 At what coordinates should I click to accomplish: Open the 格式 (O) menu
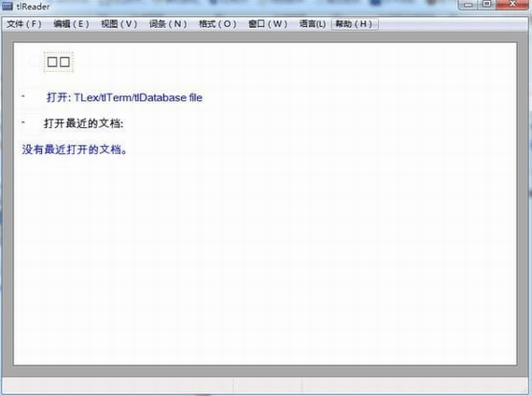pyautogui.click(x=217, y=24)
